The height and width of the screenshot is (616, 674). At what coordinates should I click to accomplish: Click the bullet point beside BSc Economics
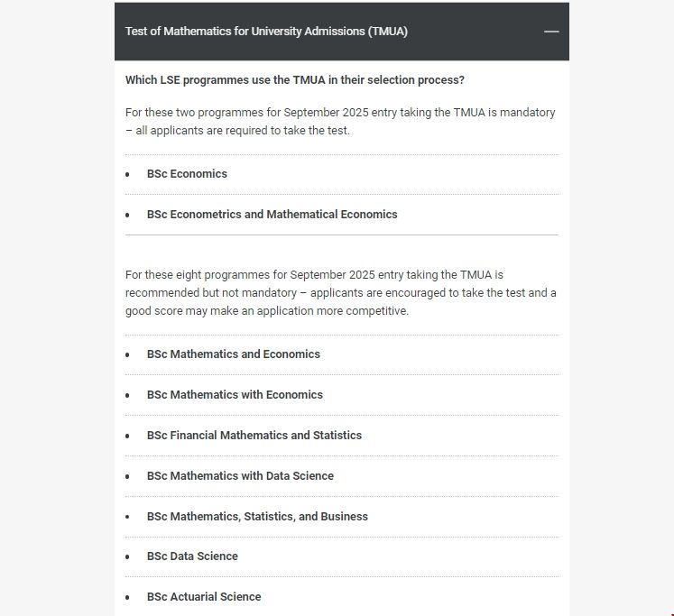tap(127, 174)
